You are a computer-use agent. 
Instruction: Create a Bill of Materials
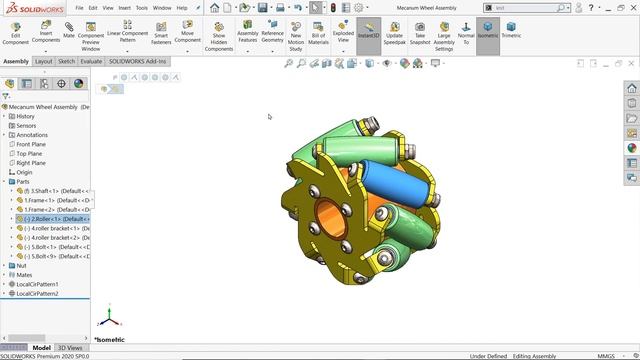tap(318, 33)
